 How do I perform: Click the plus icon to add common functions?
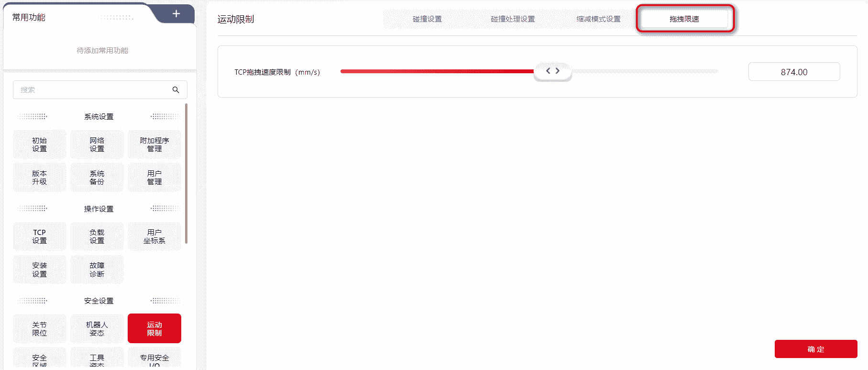click(176, 14)
